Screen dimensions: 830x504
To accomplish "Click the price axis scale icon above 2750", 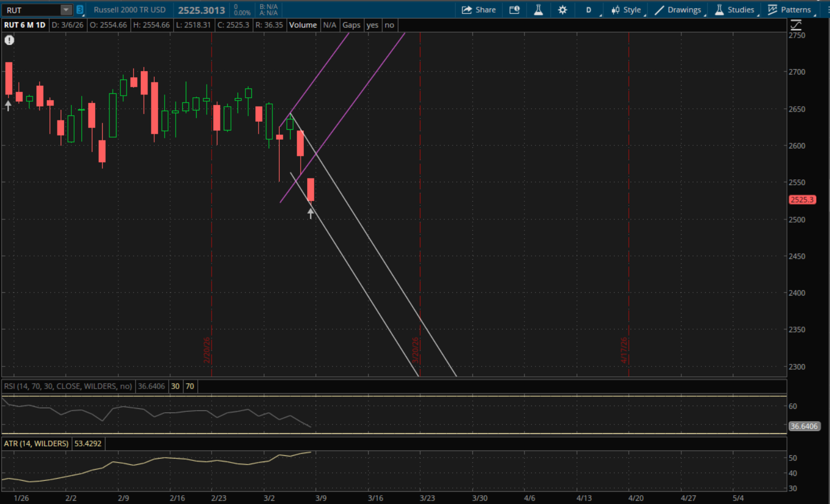I will (x=796, y=25).
